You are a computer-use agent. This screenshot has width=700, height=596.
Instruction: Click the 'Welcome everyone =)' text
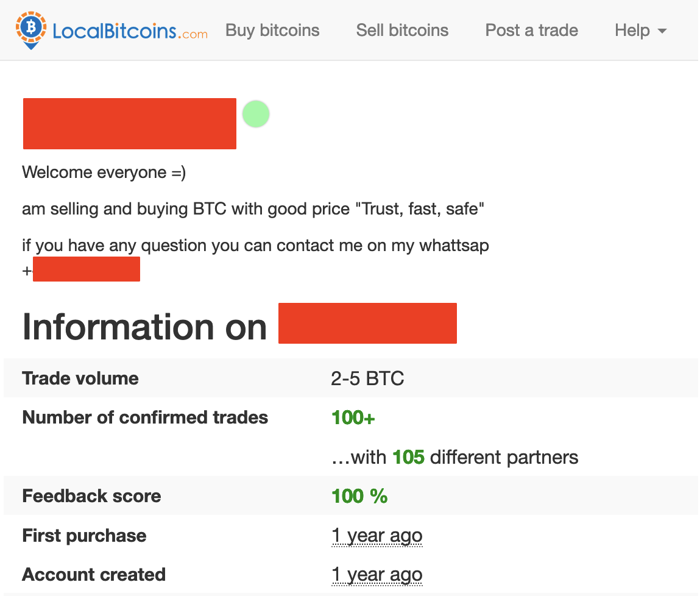pyautogui.click(x=104, y=172)
